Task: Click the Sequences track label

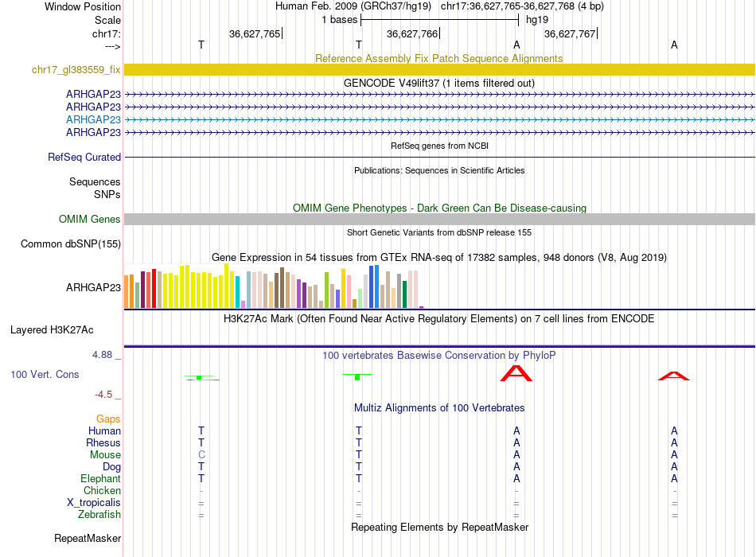Action: [95, 181]
